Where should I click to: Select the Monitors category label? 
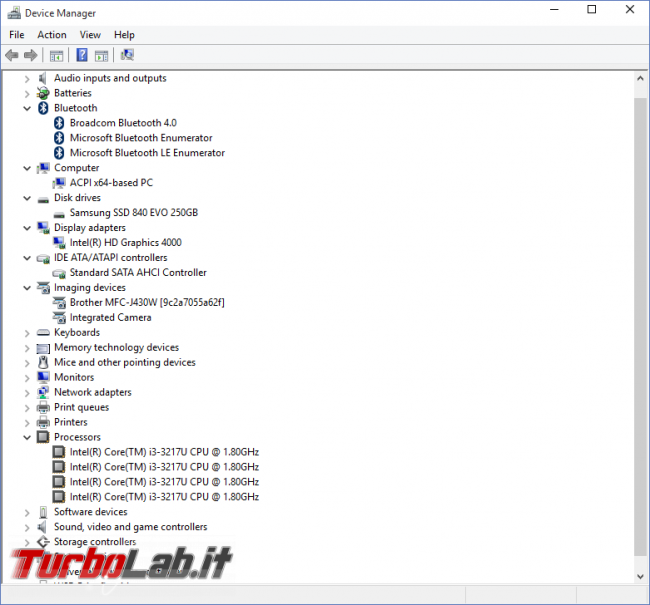point(74,377)
